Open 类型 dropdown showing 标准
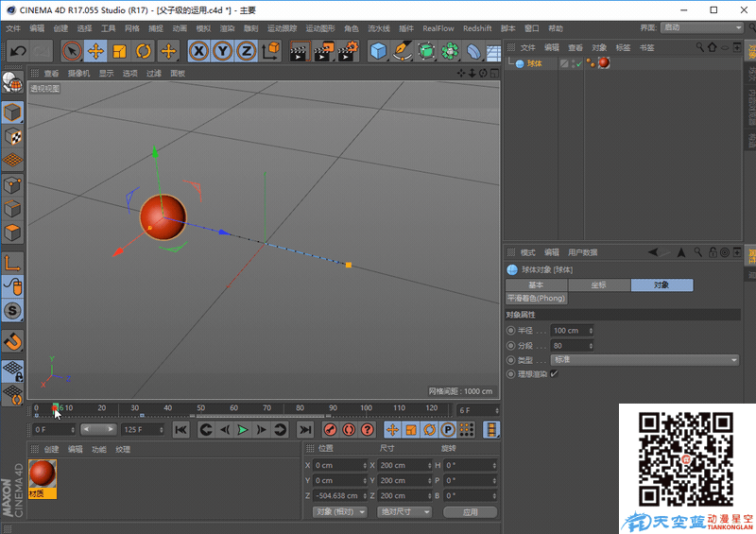 point(644,360)
